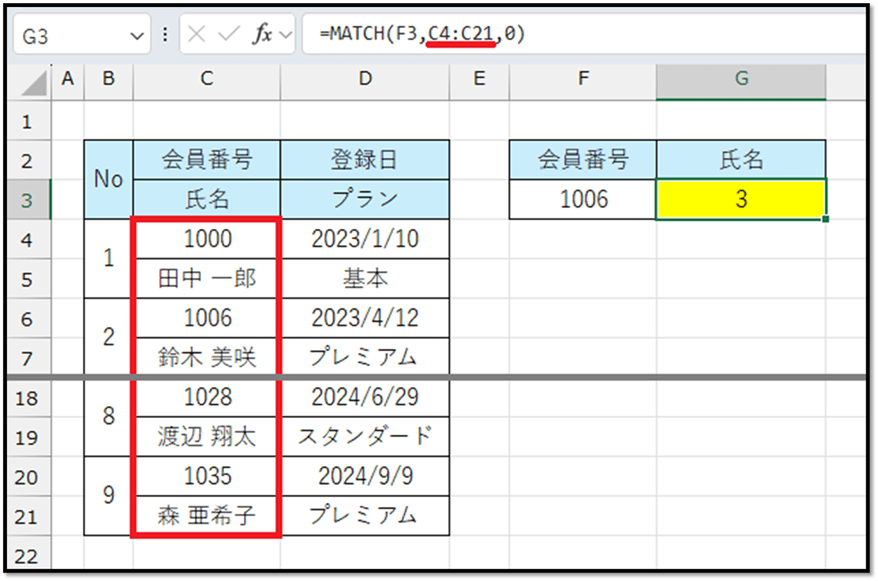Image resolution: width=878 pixels, height=581 pixels.
Task: Click the スタンダード plan cell
Action: (365, 437)
